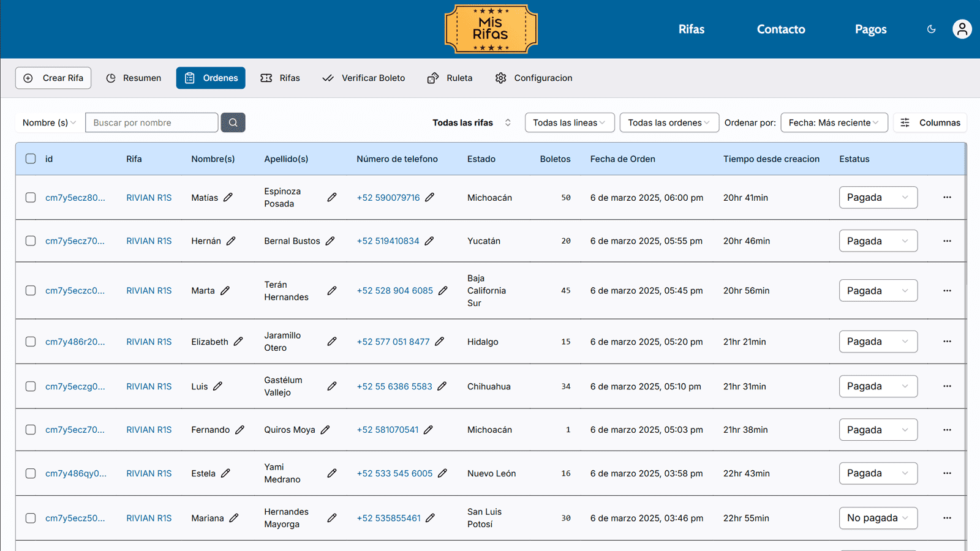Select the Ordenes tab

(211, 78)
